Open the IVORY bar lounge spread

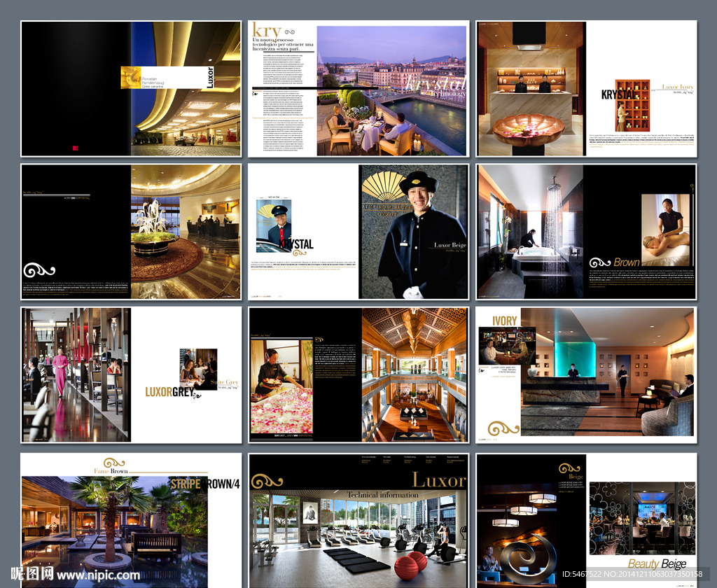click(x=586, y=375)
